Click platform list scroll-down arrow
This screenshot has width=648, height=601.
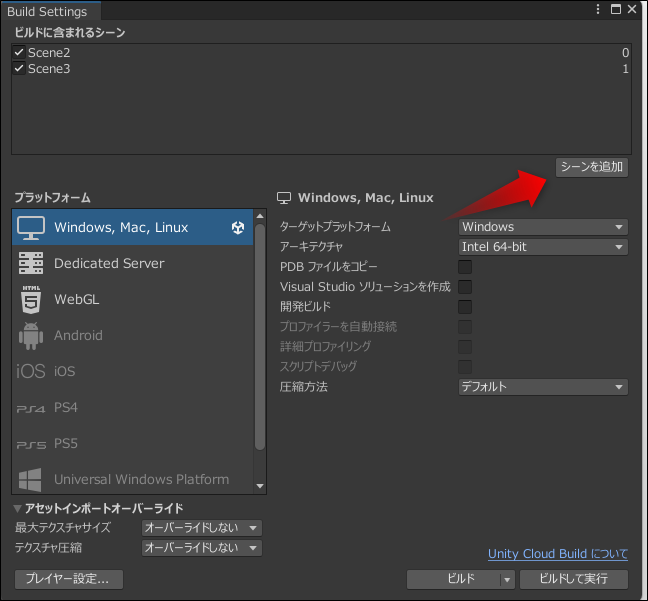260,486
